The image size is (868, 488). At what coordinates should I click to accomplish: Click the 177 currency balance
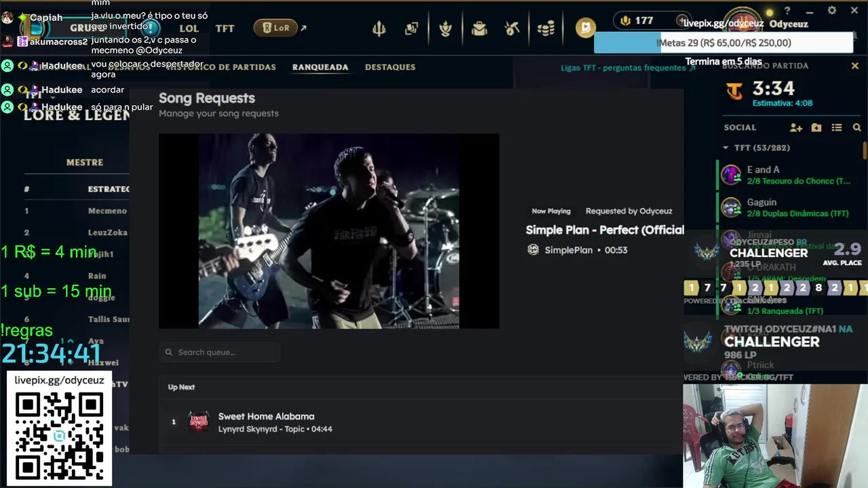point(637,20)
